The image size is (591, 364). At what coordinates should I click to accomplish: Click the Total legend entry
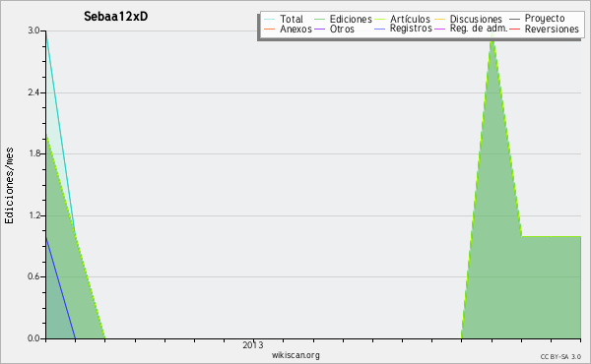(x=284, y=19)
